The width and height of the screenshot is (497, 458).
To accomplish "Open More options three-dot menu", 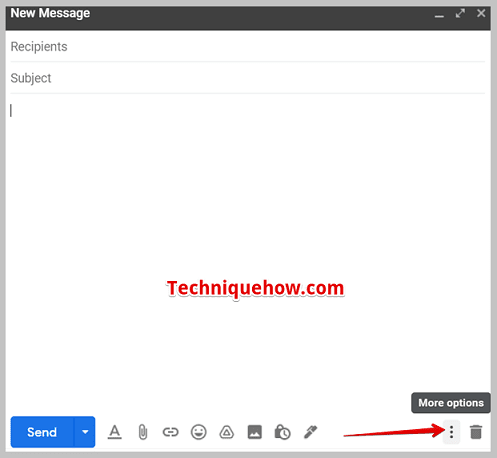I will pyautogui.click(x=451, y=432).
